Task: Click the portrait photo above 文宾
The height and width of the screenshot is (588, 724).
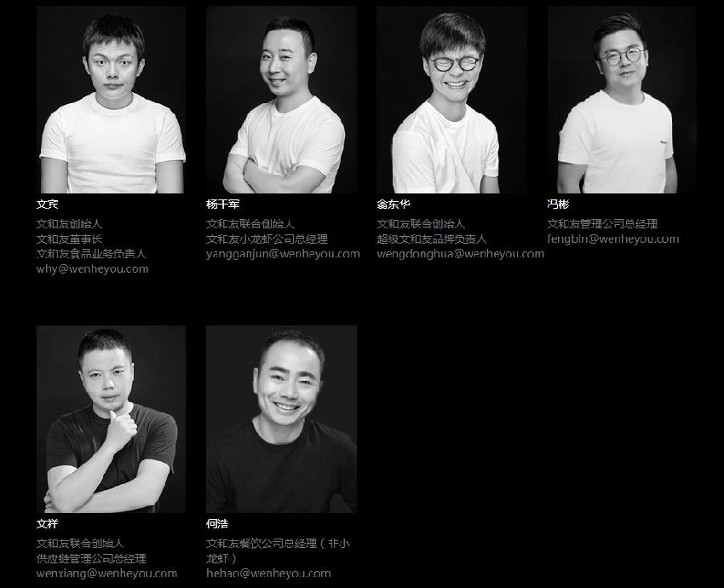Action: (x=111, y=100)
